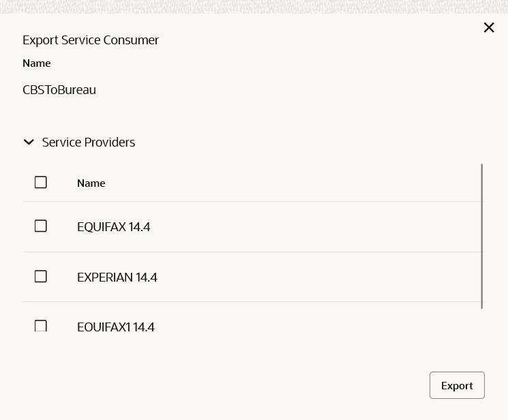
Task: Click the Name column header in table
Action: (91, 183)
